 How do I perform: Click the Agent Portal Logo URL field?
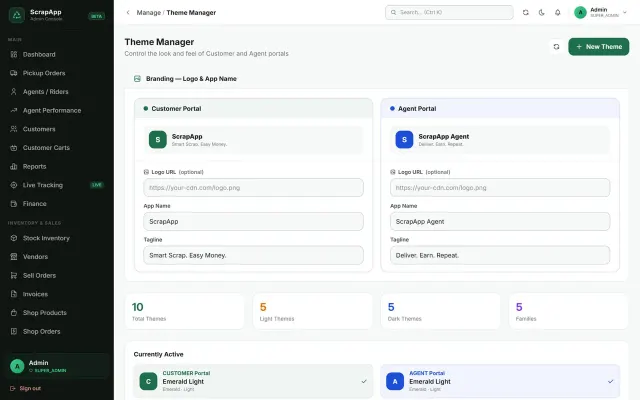(x=500, y=188)
